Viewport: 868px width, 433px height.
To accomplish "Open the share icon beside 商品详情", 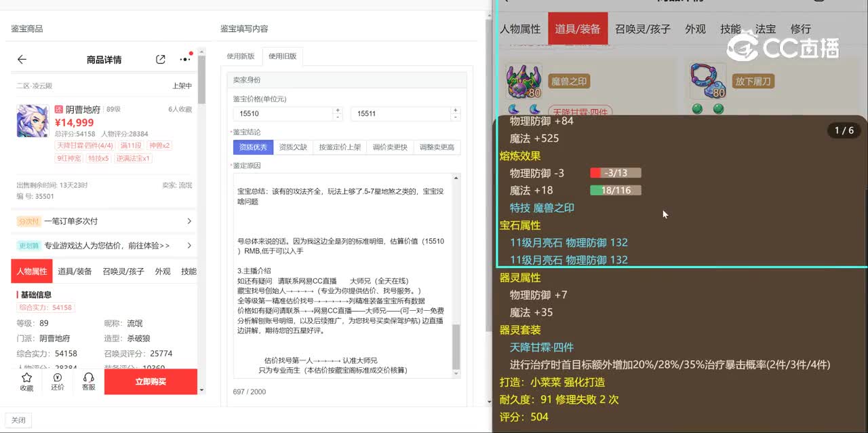I will [161, 60].
